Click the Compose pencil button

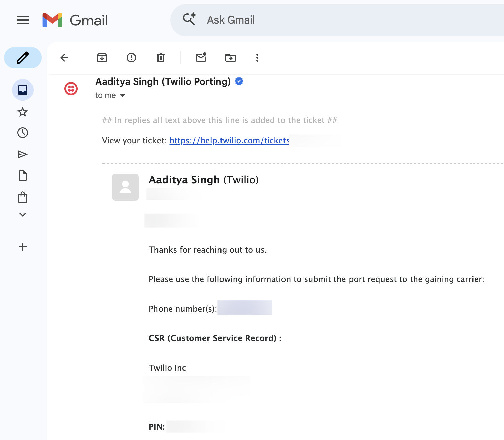pos(23,58)
